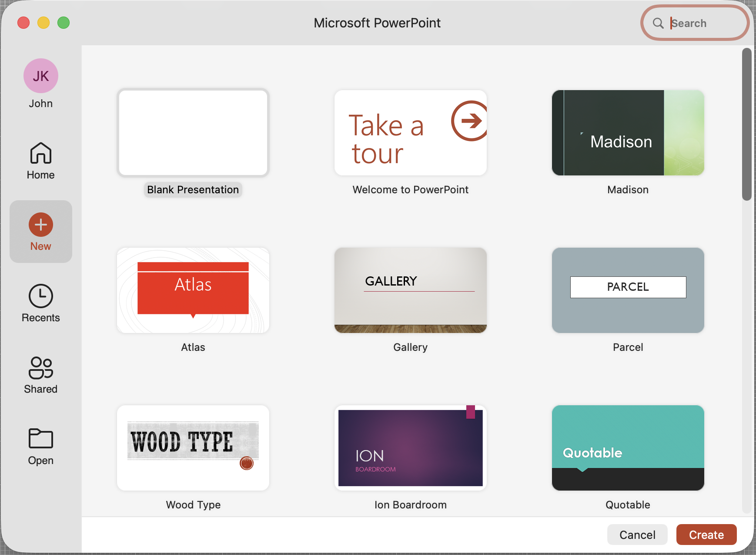This screenshot has height=555, width=756.
Task: Click the Create button
Action: (x=706, y=535)
